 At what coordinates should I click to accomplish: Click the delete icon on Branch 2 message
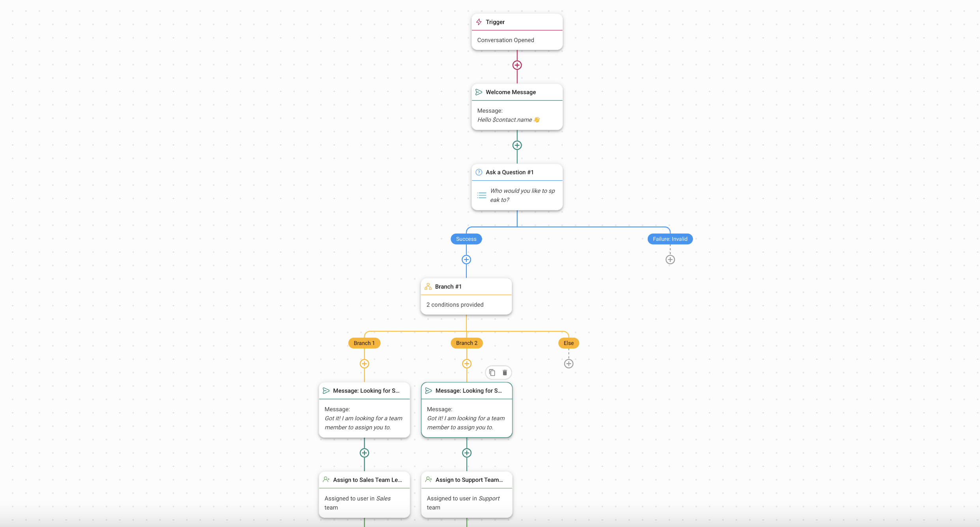click(505, 373)
